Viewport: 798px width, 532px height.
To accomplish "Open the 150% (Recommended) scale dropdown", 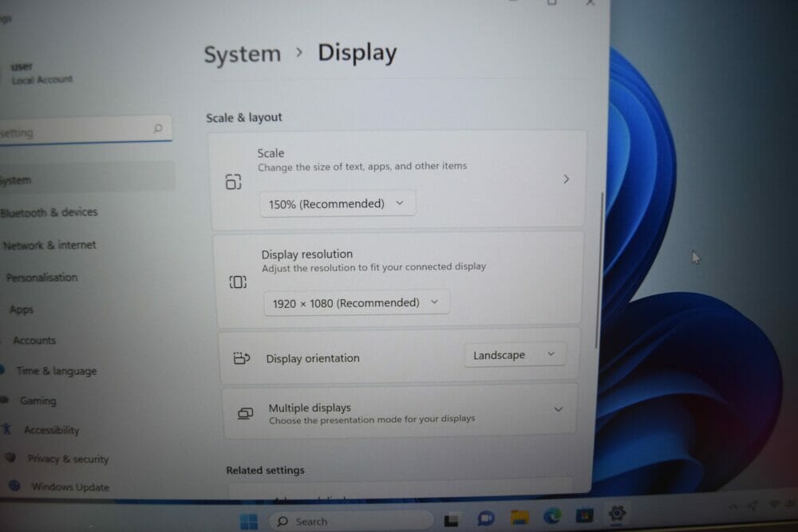I will pos(338,204).
